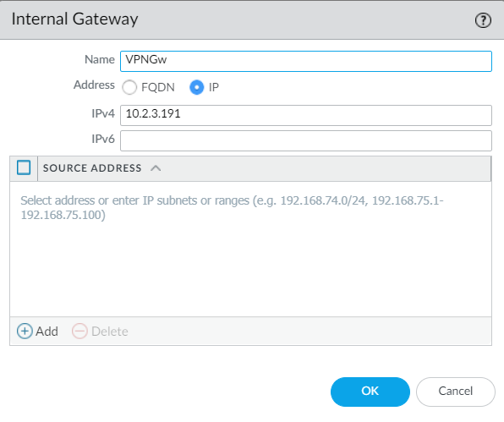
Task: Click the plus circle icon for Add
Action: (25, 331)
